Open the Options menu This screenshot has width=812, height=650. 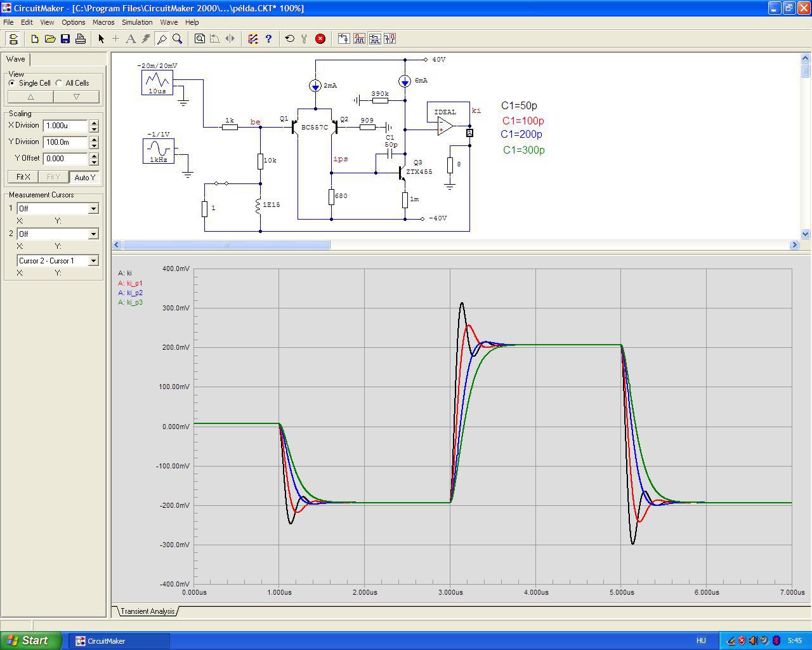74,22
